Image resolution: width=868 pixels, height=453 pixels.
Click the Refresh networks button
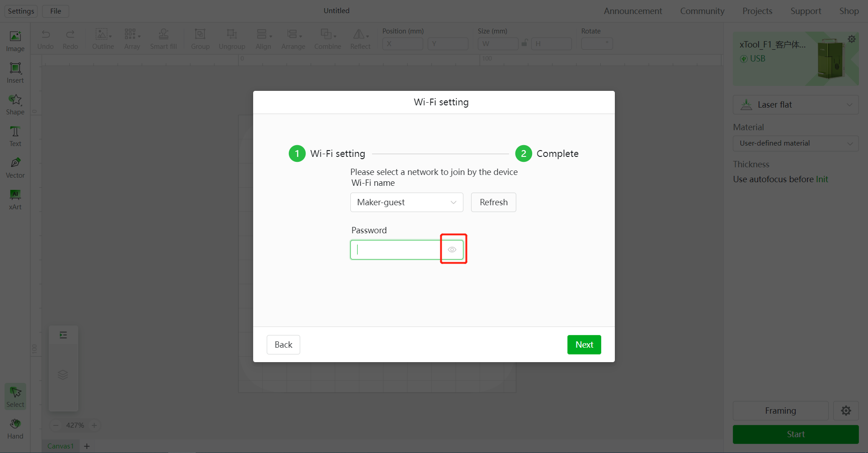(493, 202)
